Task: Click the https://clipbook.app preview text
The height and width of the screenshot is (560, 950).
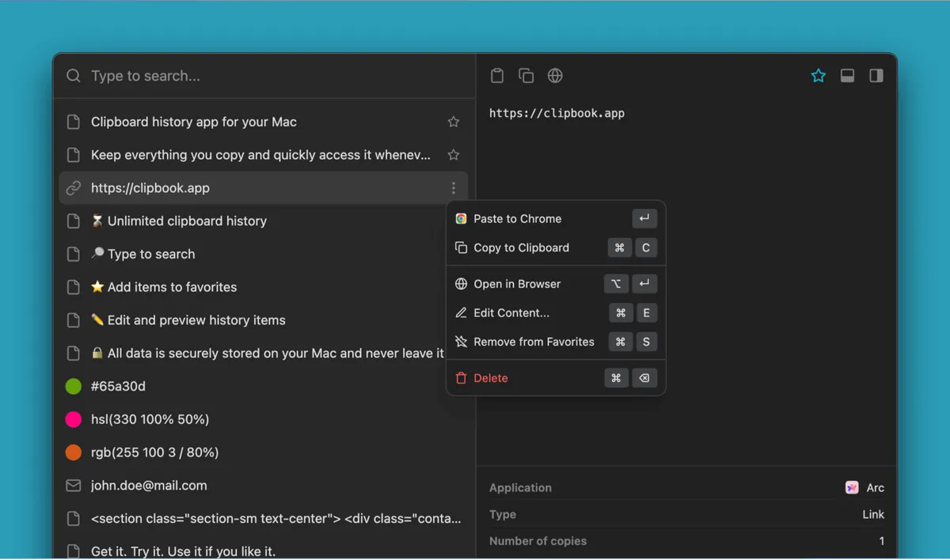Action: point(557,113)
